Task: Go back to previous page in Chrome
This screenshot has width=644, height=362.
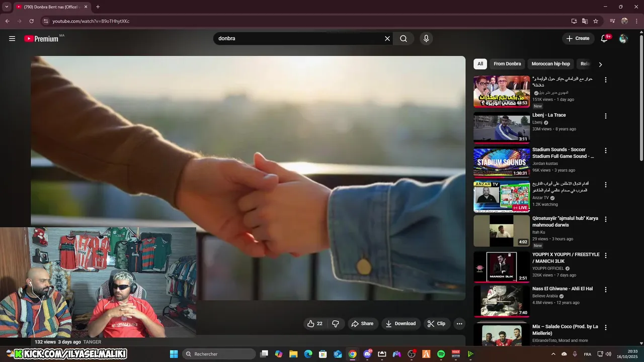Action: click(x=8, y=21)
